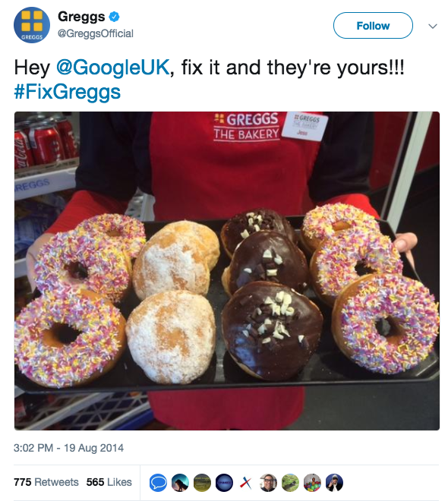Screen dimensions: 448x501
Task: Expand the tweet options chevron menu
Action: [432, 26]
